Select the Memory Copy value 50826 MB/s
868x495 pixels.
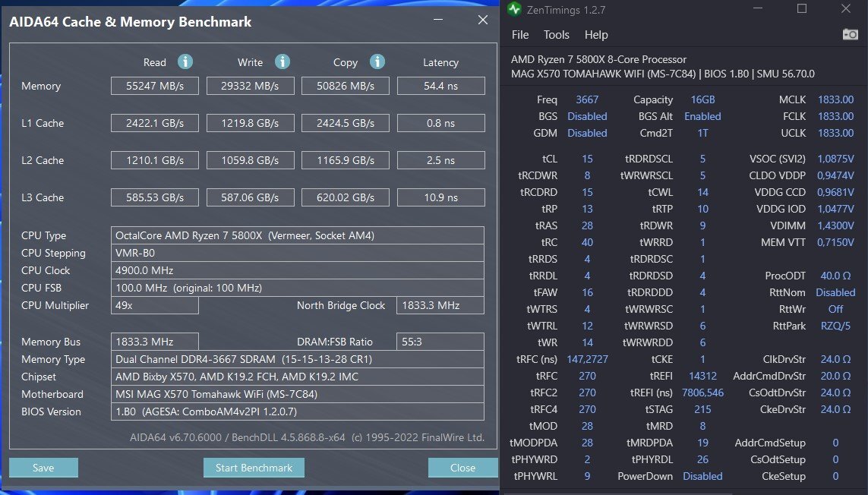pos(346,86)
